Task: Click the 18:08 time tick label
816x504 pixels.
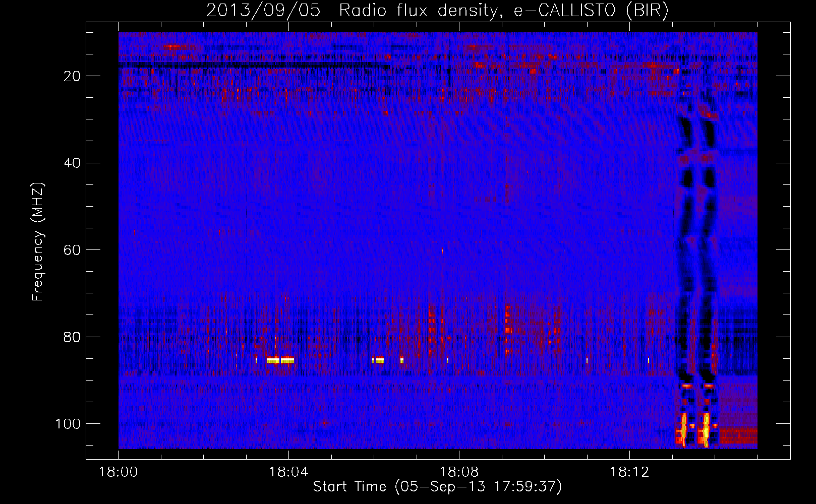Action: coord(459,472)
